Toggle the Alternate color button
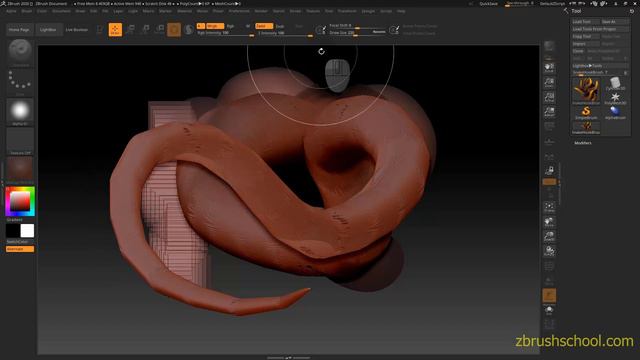 20,249
